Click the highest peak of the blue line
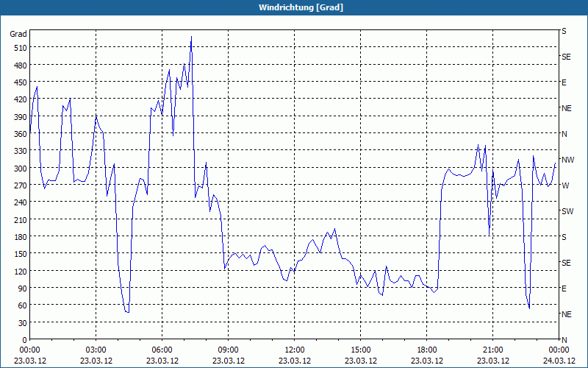Image resolution: width=588 pixels, height=368 pixels. coord(191,37)
